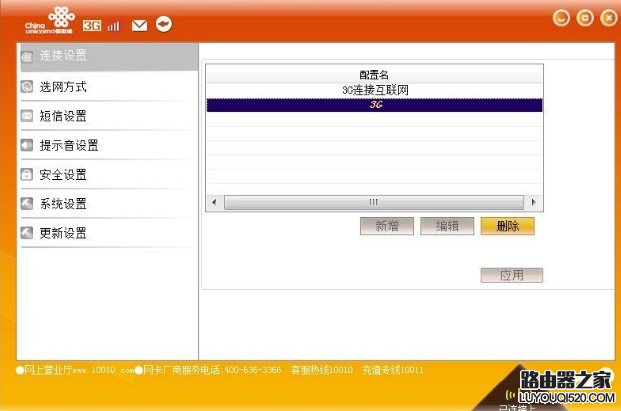The image size is (621, 411).
Task: Click the 新增 button
Action: pyautogui.click(x=387, y=226)
